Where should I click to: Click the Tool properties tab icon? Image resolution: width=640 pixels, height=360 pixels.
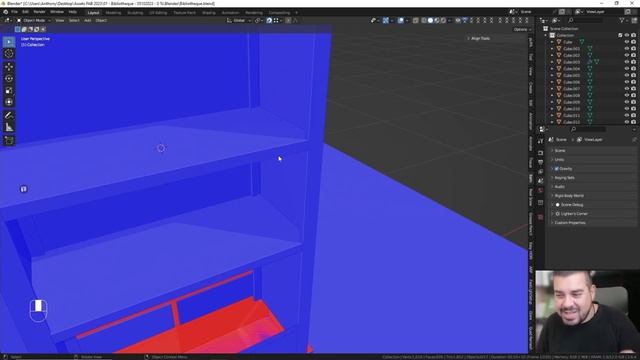[540, 141]
